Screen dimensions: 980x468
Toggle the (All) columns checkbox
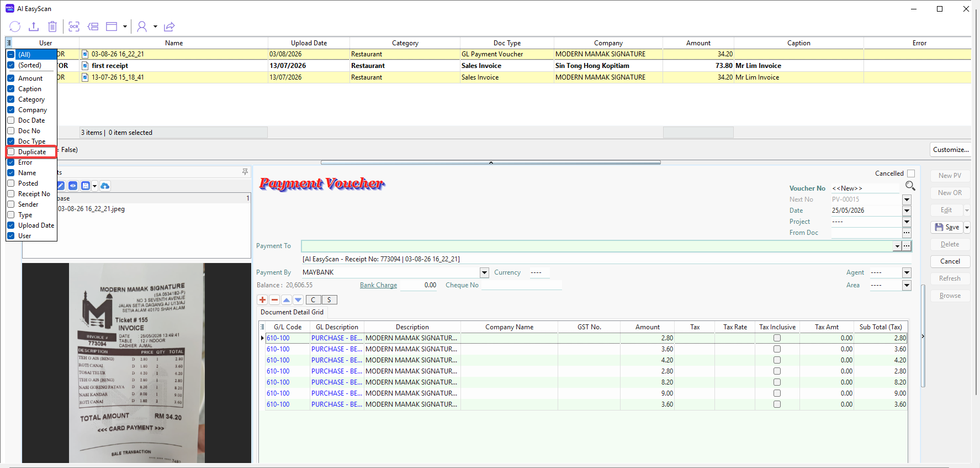10,54
